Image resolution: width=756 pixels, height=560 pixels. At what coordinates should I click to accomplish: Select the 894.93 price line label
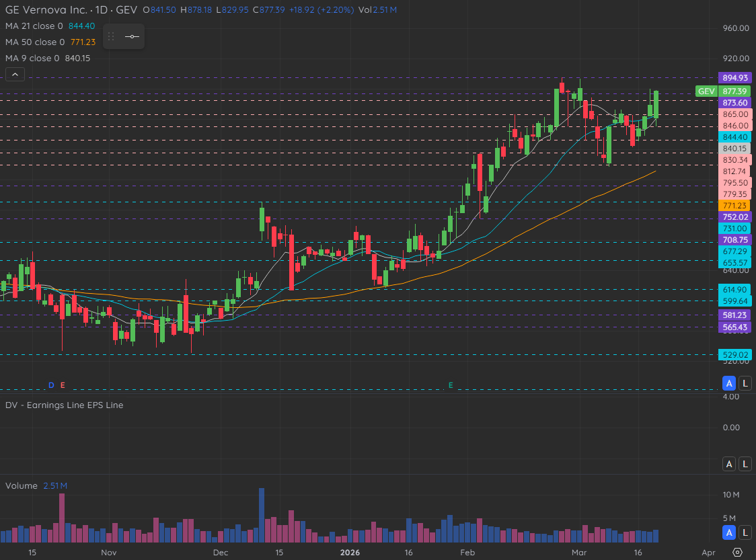click(x=734, y=77)
